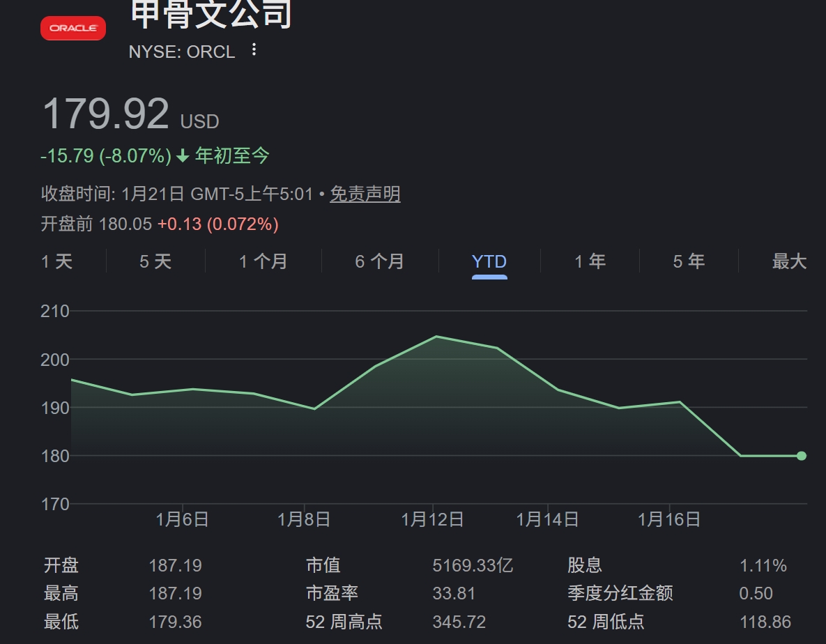Open the 6个月 chart view
This screenshot has height=644, width=826.
[379, 261]
